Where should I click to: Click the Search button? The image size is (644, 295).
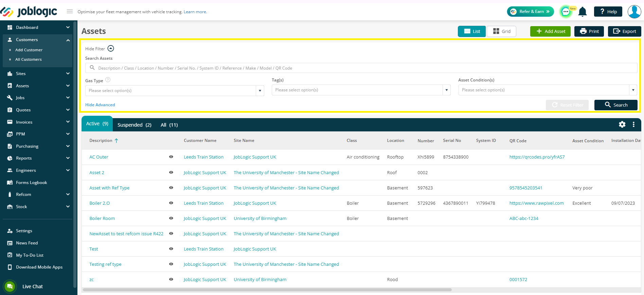616,105
